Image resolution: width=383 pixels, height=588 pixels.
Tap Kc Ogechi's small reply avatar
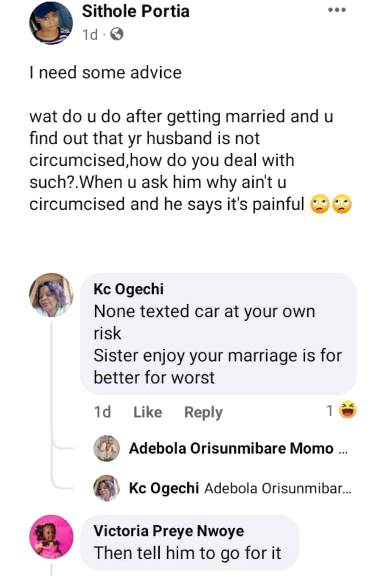click(x=106, y=488)
